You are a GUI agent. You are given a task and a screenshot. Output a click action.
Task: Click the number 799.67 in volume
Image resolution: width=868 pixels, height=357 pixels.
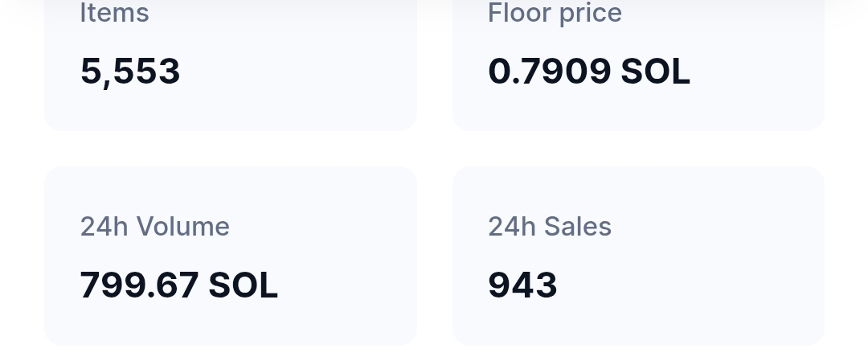[139, 285]
